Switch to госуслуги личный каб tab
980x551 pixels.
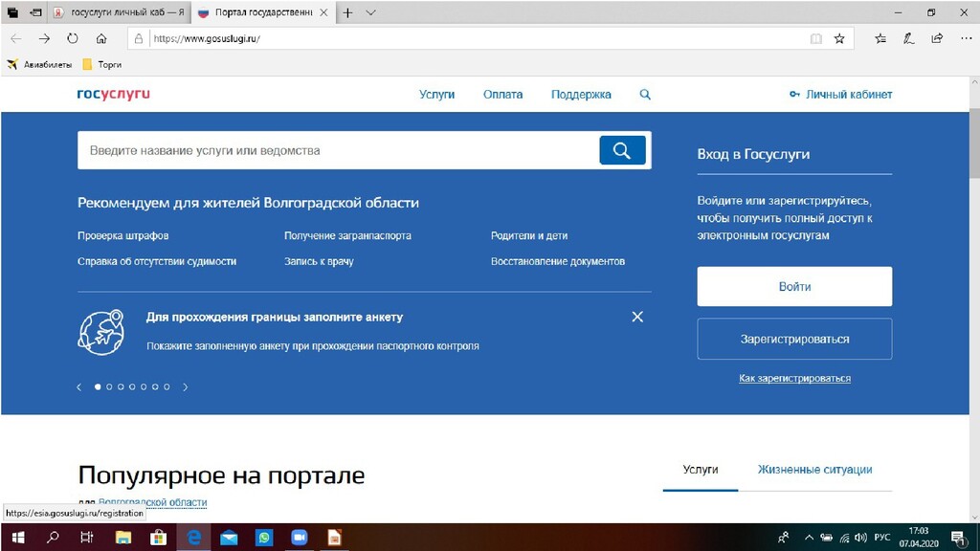pos(118,12)
